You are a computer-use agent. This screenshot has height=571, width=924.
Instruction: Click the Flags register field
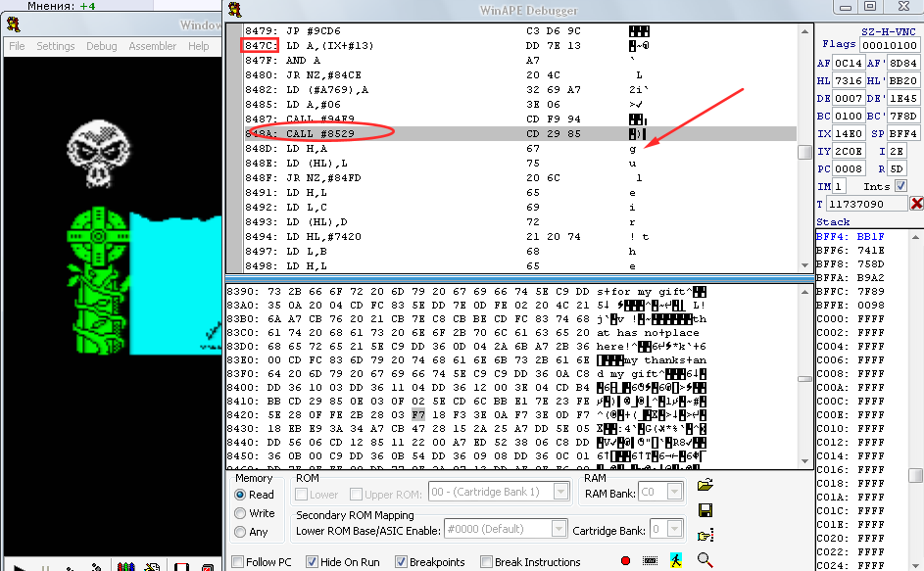coord(890,45)
